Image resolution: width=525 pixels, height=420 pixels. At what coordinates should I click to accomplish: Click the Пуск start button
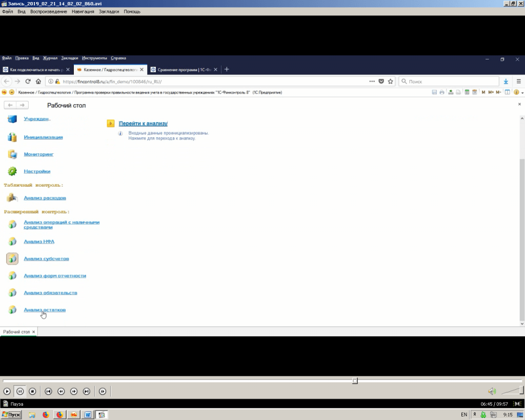(11, 414)
